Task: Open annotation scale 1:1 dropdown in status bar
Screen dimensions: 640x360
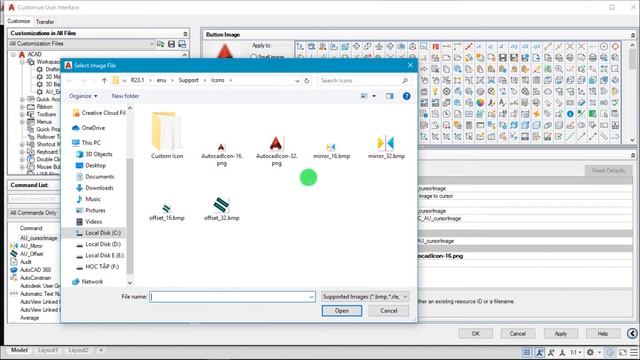Action: point(576,352)
